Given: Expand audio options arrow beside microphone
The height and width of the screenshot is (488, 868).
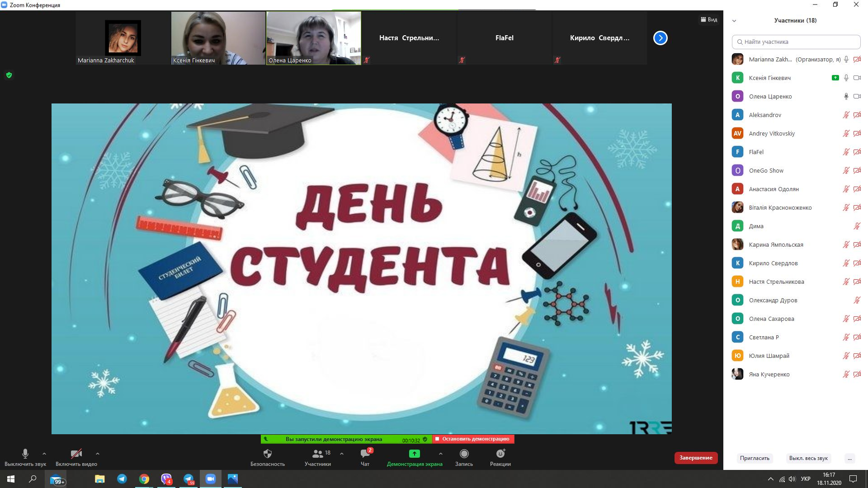Looking at the screenshot, I should [x=44, y=454].
